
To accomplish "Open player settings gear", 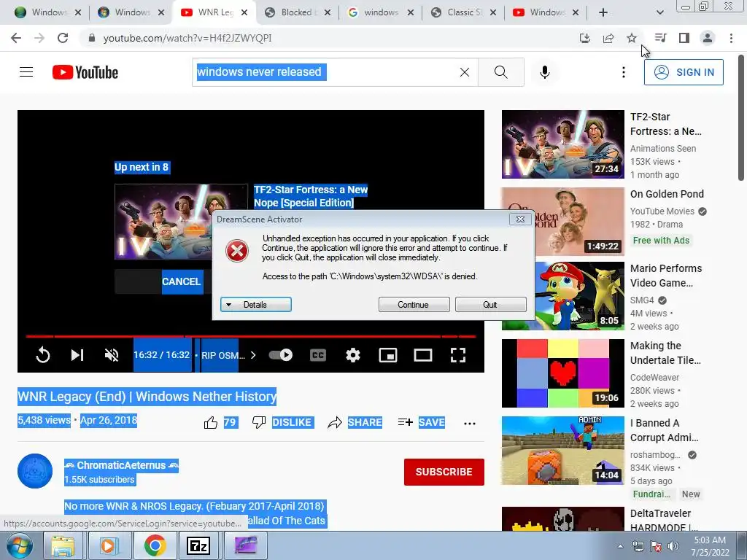I will [x=353, y=355].
